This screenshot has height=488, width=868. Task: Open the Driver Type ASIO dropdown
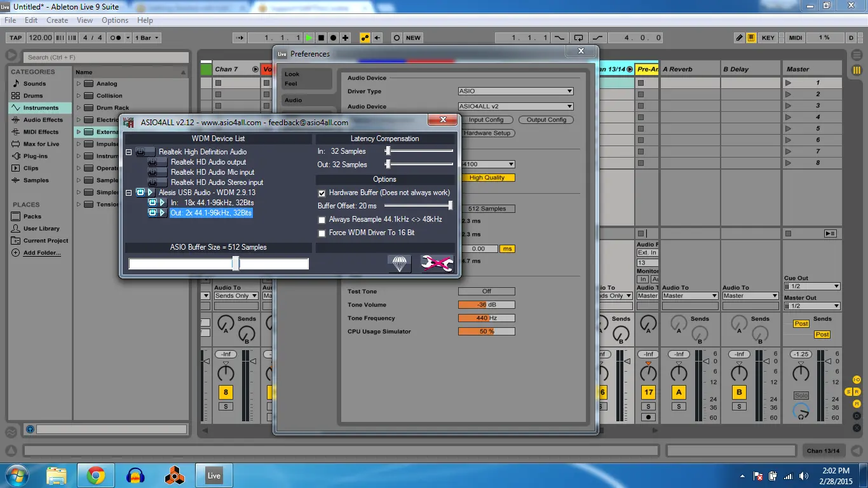pyautogui.click(x=515, y=91)
